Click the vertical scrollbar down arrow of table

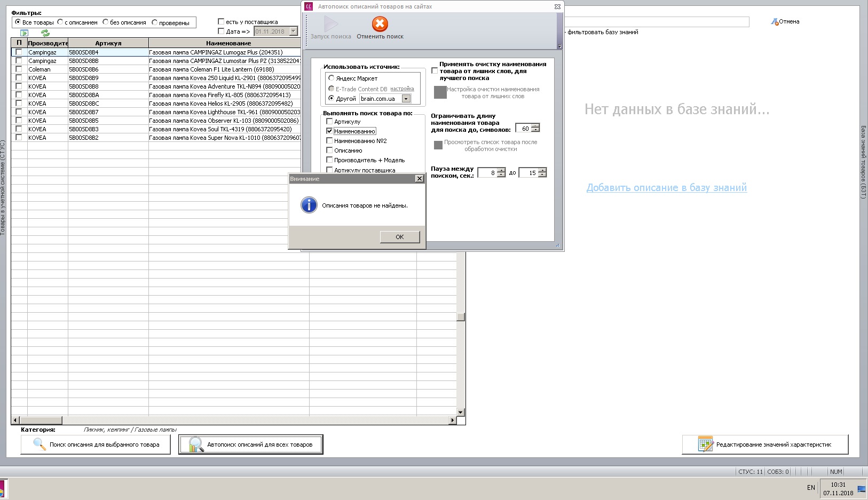461,412
